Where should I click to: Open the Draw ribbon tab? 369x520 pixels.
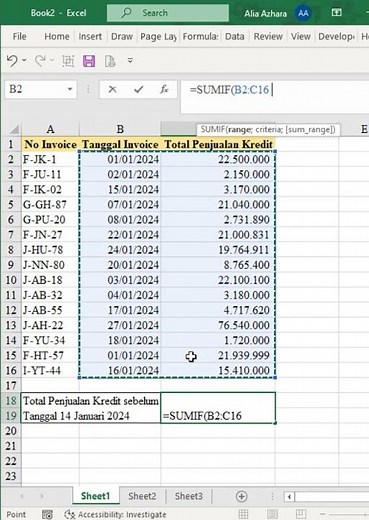pyautogui.click(x=122, y=36)
